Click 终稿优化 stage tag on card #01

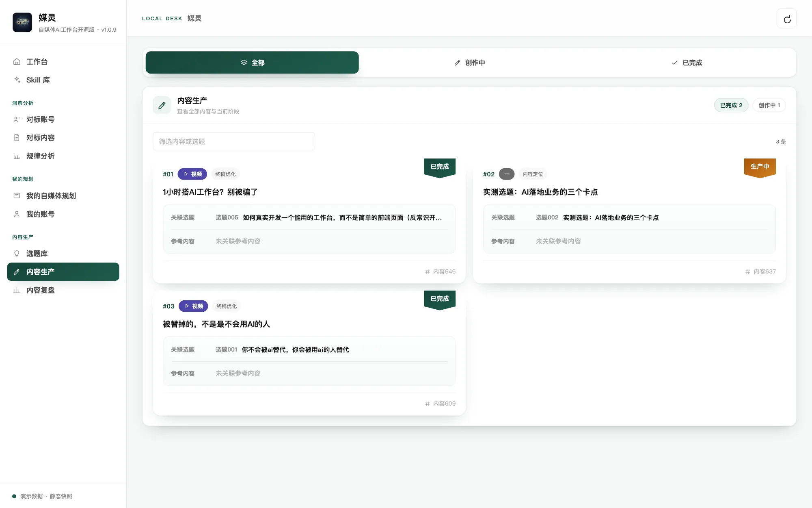click(x=225, y=174)
